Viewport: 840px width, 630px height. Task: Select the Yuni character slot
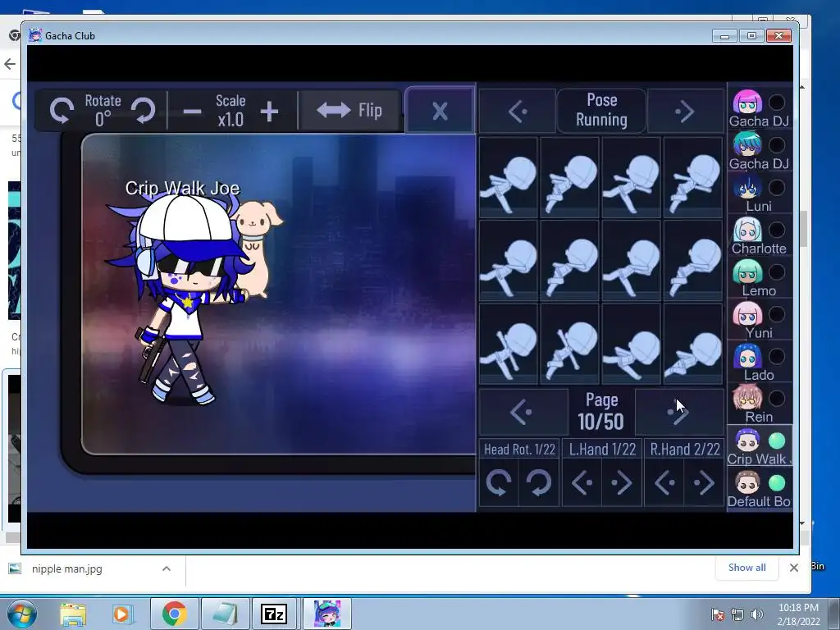(x=748, y=314)
